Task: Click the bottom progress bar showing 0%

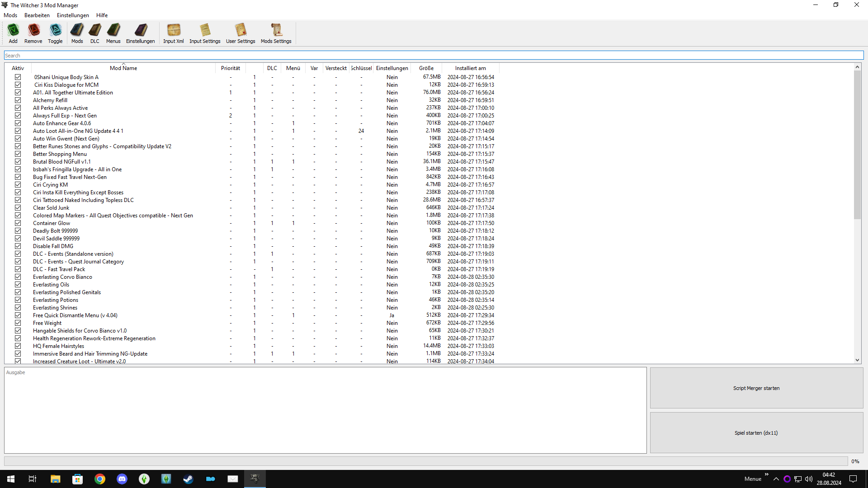Action: click(x=426, y=461)
